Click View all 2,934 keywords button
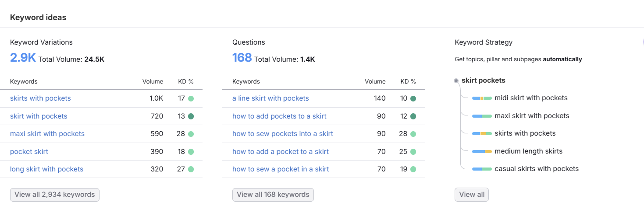 (x=55, y=195)
